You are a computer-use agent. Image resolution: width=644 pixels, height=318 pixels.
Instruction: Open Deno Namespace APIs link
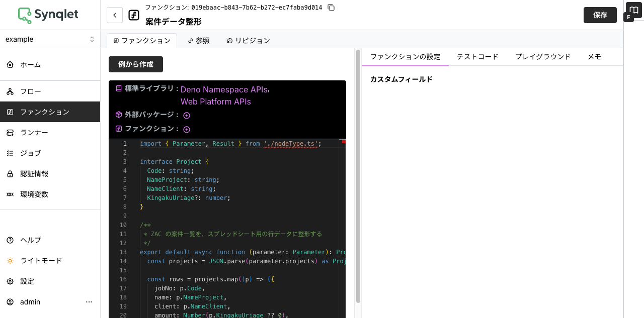tap(224, 89)
